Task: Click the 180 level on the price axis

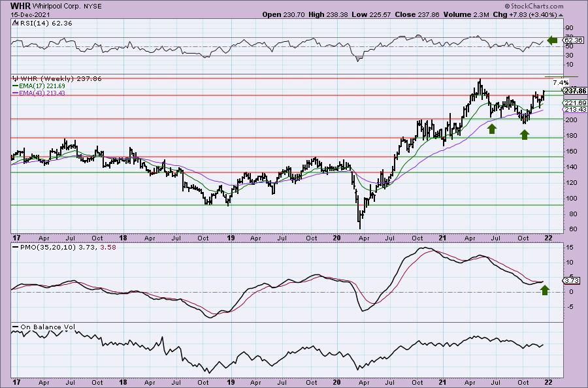Action: pos(571,136)
